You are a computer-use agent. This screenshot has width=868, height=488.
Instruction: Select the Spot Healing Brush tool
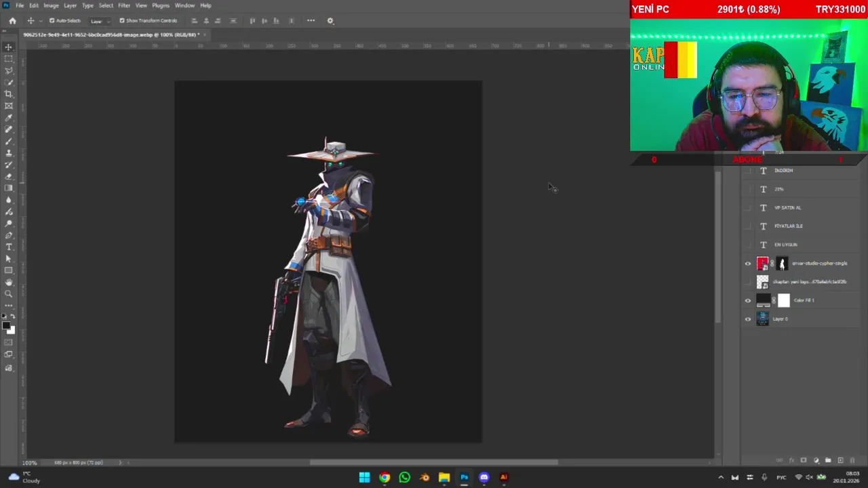[9, 129]
